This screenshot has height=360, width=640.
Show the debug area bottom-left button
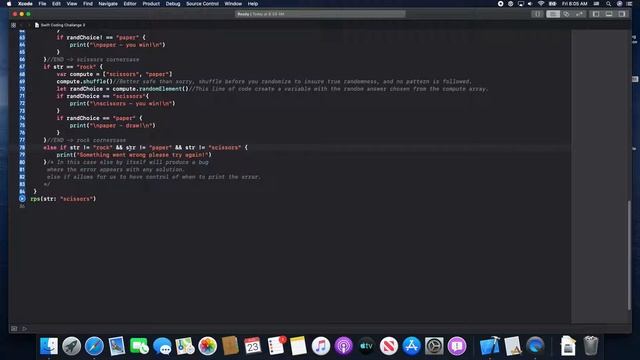pos(14,328)
